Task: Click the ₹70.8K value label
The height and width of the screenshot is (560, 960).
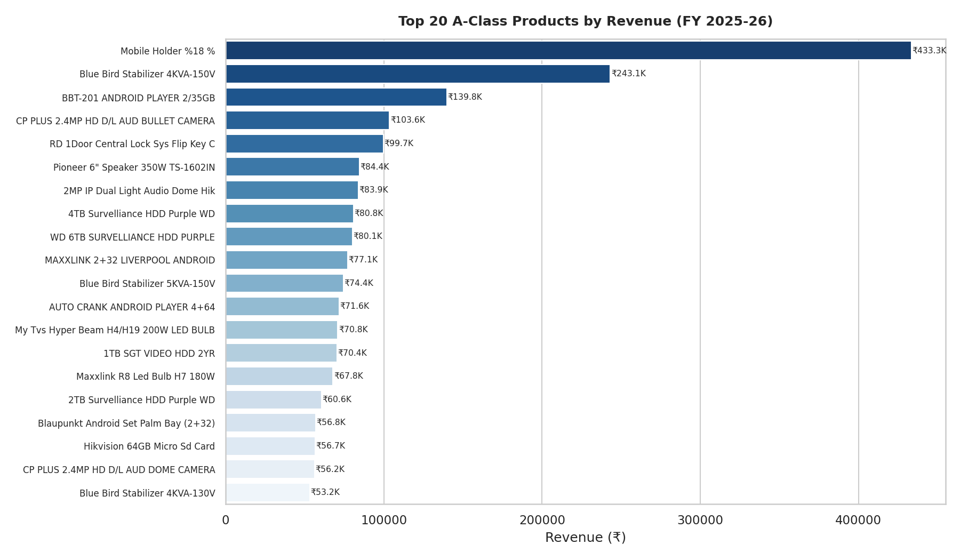Action: click(x=353, y=330)
